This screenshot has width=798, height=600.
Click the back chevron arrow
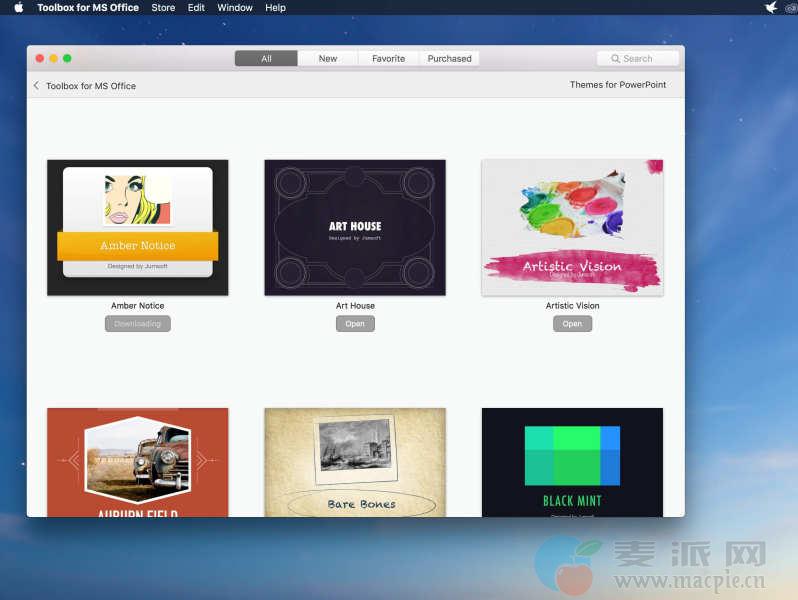click(x=37, y=86)
